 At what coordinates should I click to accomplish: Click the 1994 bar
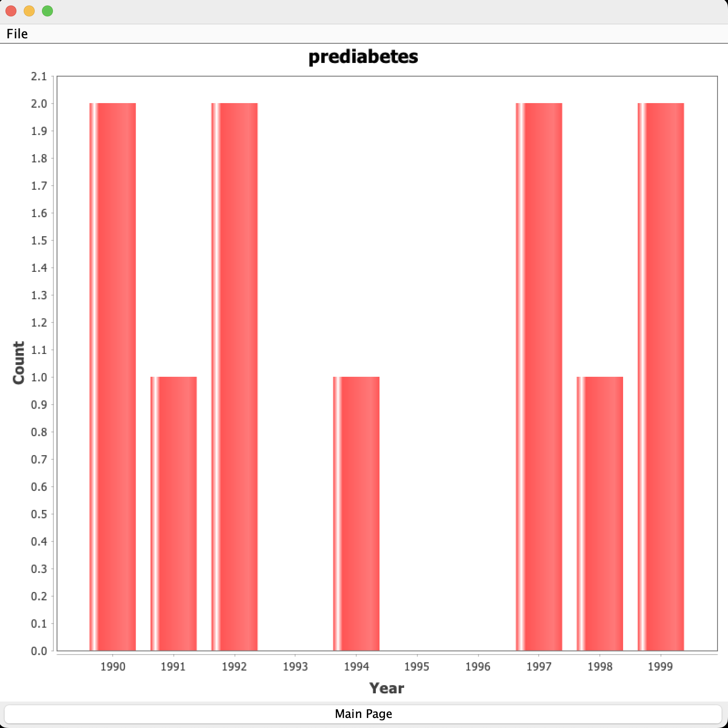(356, 514)
